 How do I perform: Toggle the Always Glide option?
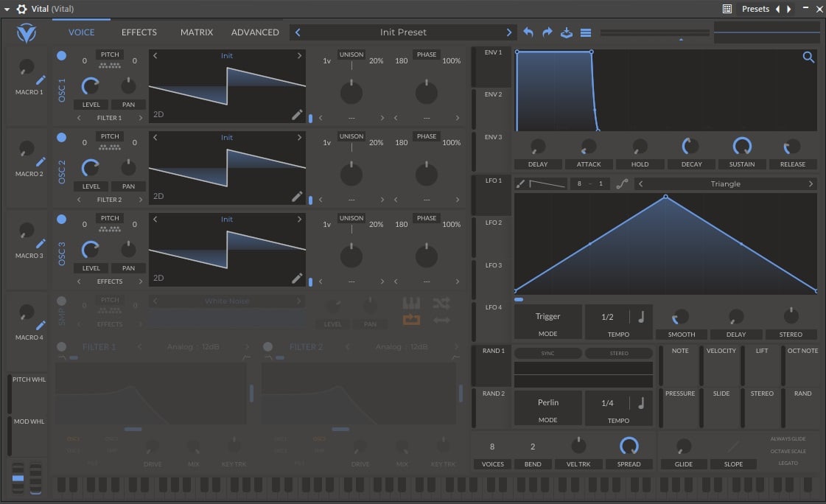click(788, 438)
